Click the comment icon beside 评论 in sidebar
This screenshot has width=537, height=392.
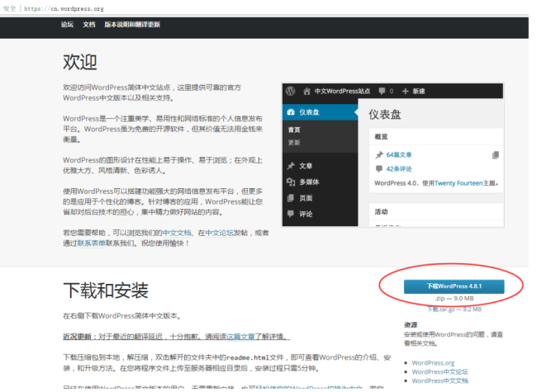point(289,215)
